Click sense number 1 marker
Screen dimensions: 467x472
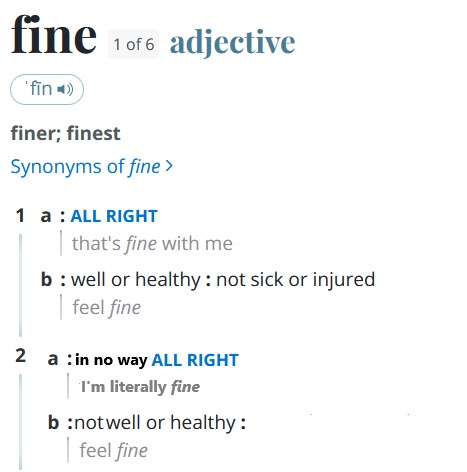[20, 215]
